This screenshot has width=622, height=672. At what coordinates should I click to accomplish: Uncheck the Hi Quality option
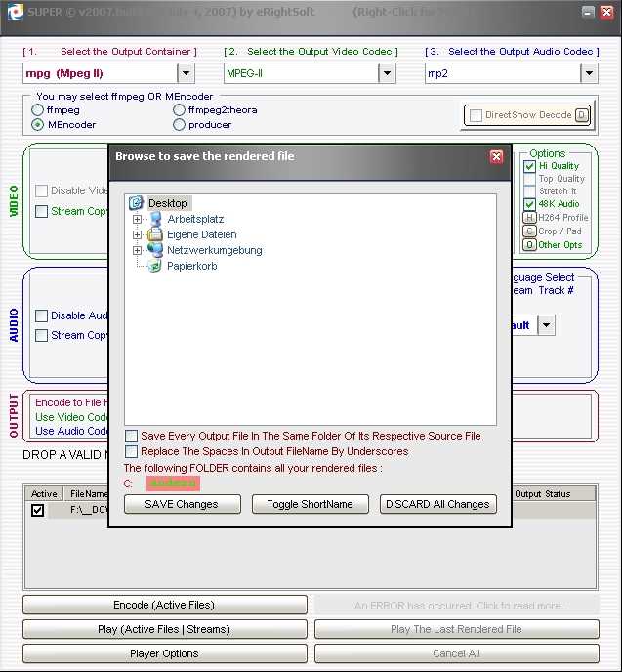pyautogui.click(x=529, y=166)
